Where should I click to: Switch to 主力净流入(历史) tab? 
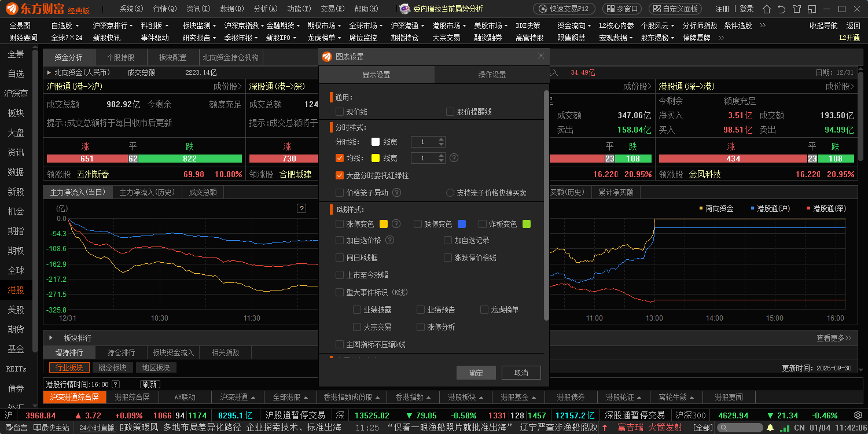click(x=147, y=192)
